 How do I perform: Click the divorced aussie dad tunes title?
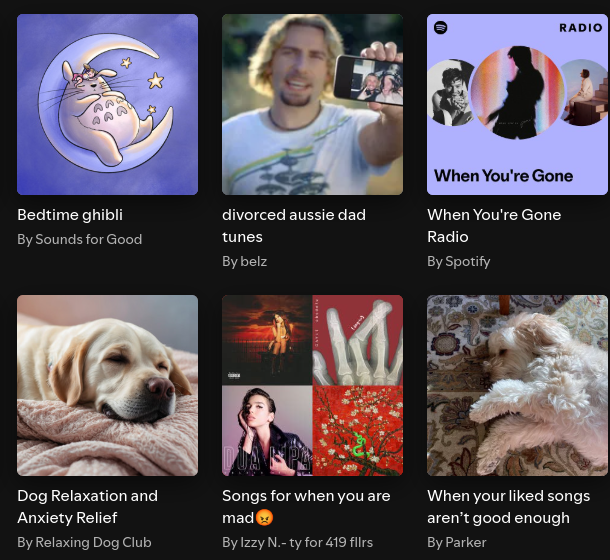pos(294,226)
